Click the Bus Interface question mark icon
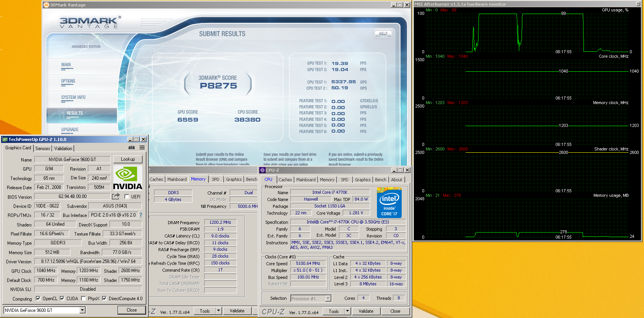This screenshot has height=318, width=644. tap(141, 215)
